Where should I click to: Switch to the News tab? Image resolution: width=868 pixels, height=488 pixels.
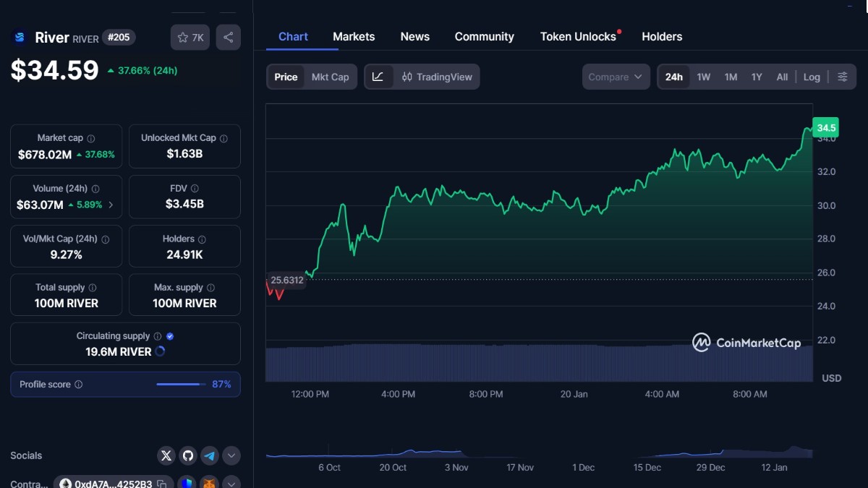pyautogui.click(x=415, y=36)
